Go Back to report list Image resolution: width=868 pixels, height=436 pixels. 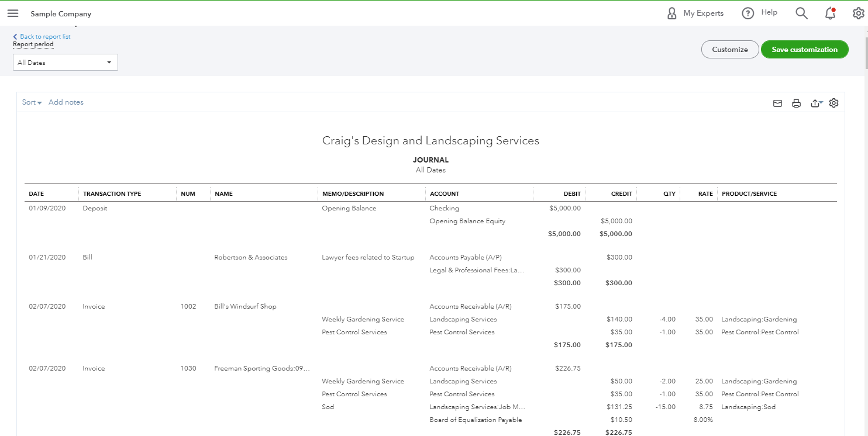(x=42, y=36)
